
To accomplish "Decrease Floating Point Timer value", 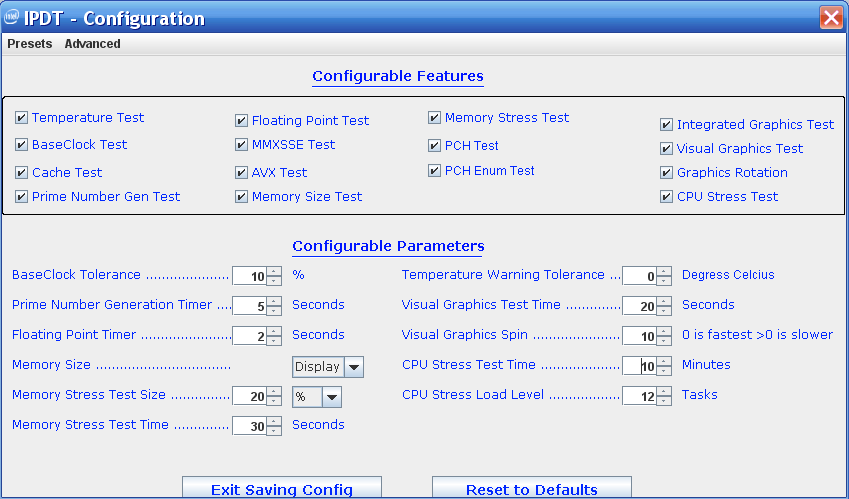I will 275,340.
